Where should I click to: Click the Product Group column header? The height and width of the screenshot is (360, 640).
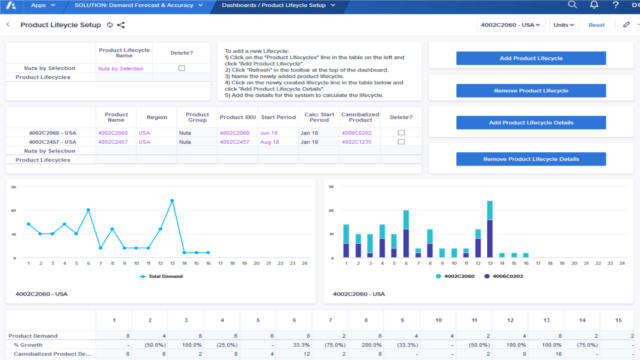point(197,117)
